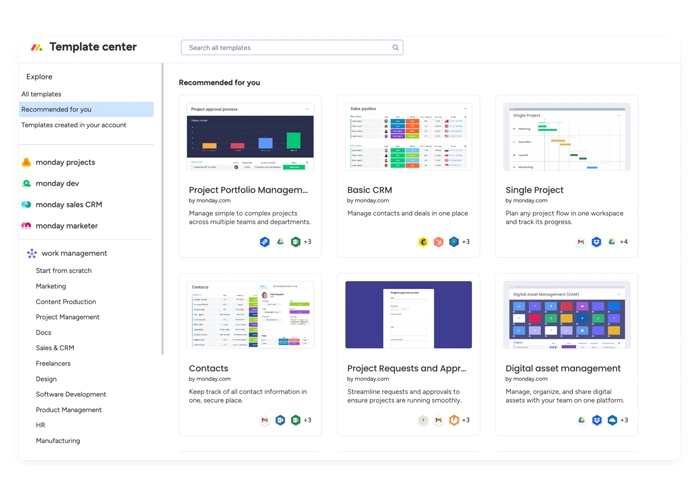Open All templates in the sidebar
Viewport: 700px width, 497px height.
(41, 94)
